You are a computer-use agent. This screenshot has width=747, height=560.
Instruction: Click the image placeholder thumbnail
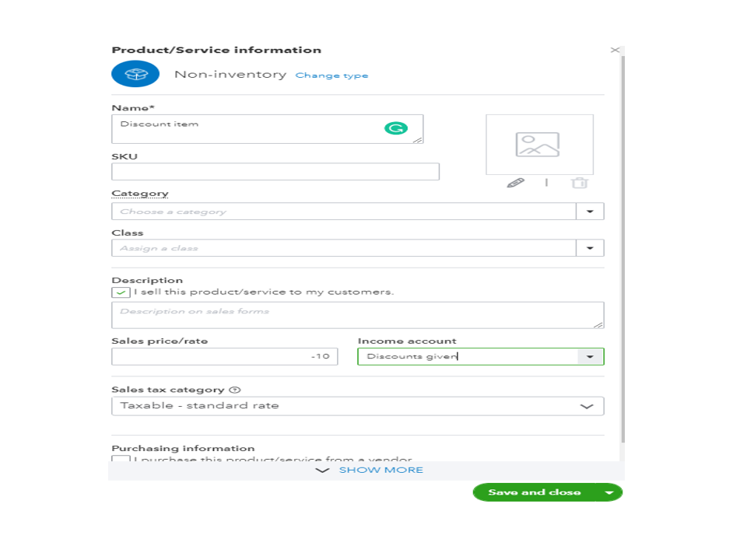(538, 145)
